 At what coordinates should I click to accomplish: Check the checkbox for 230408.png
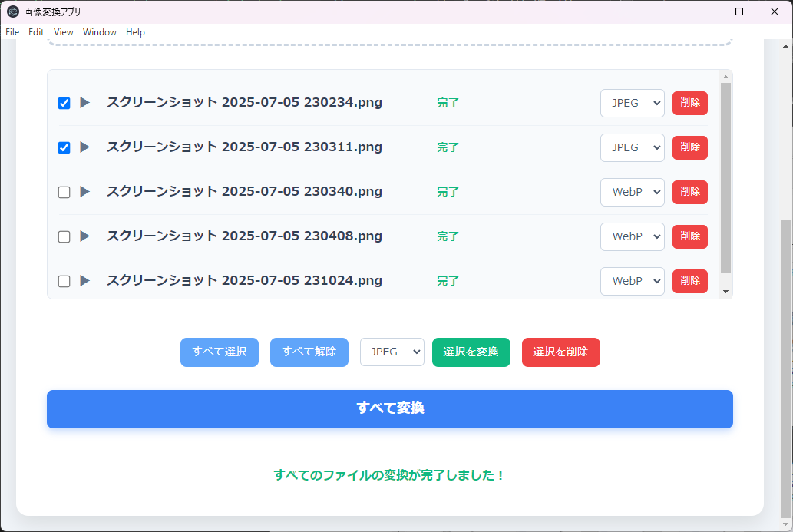(x=64, y=236)
